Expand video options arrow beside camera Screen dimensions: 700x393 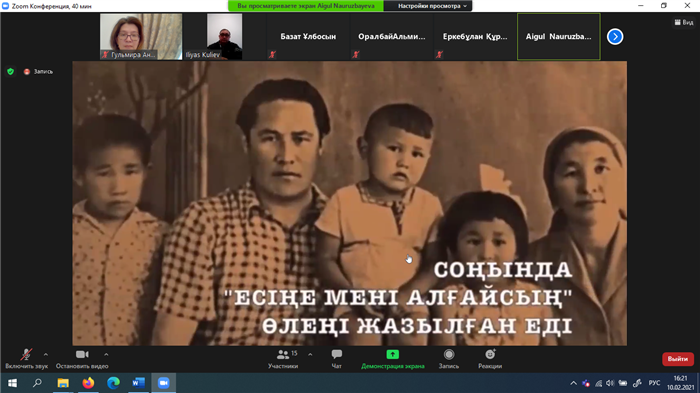(106, 355)
